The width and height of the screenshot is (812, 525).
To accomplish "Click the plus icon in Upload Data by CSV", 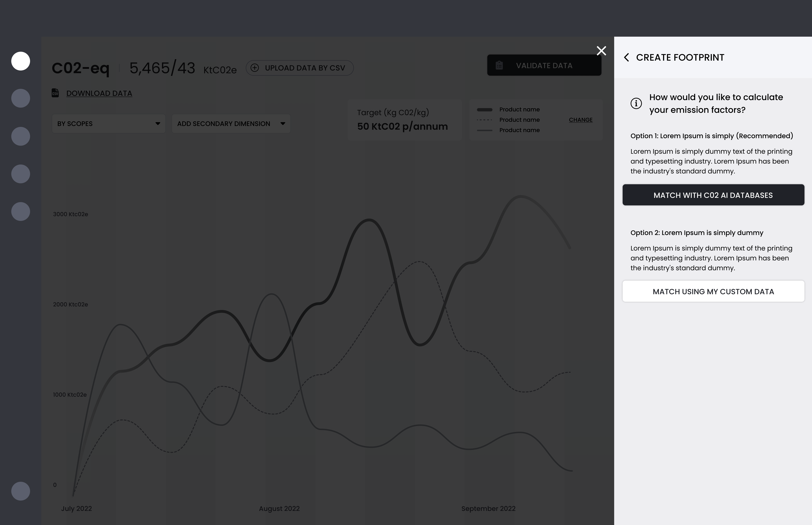I will (x=255, y=68).
